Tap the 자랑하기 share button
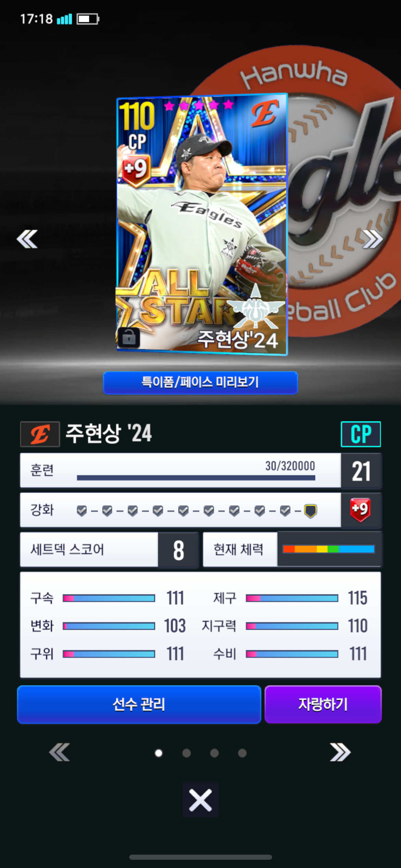 pyautogui.click(x=323, y=704)
